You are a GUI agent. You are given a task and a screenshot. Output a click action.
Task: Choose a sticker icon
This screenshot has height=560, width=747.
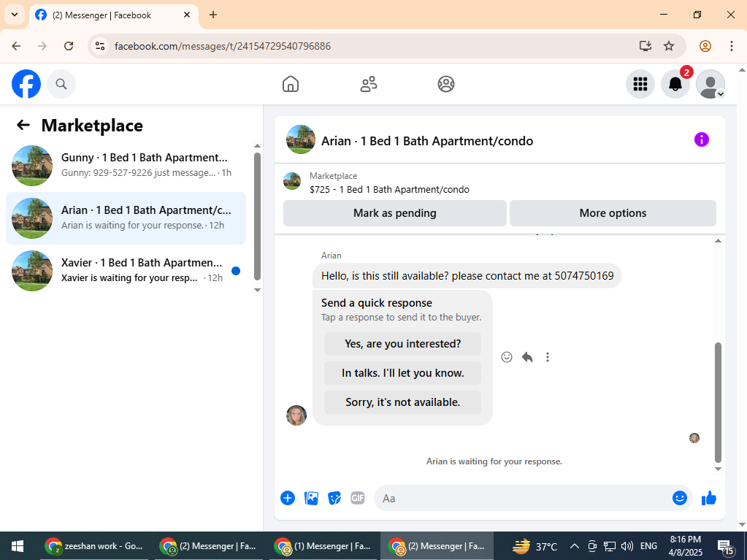(x=334, y=498)
